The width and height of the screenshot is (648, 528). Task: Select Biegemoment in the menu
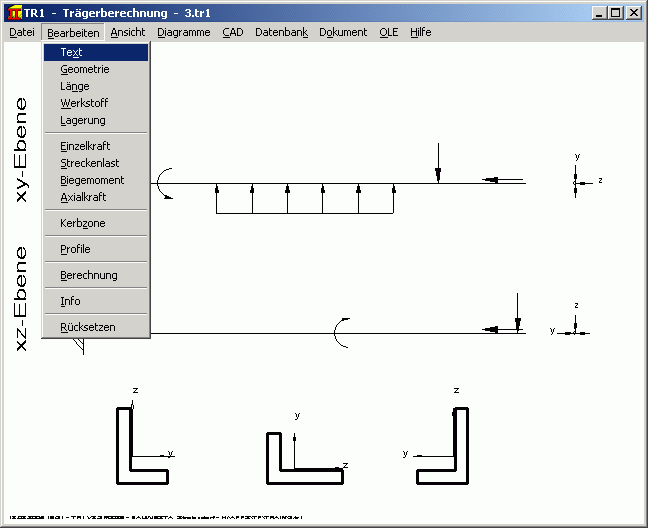point(92,180)
